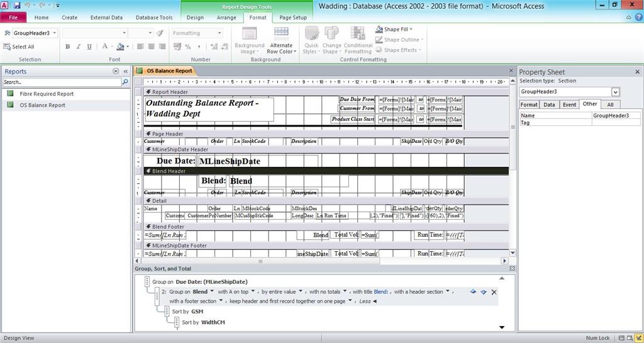Open the font name combo box
Viewport: 644px width, 343px height.
click(95, 33)
